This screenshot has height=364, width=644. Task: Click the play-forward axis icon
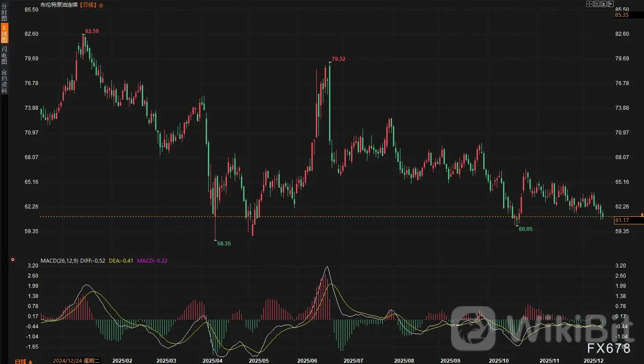coord(603,4)
